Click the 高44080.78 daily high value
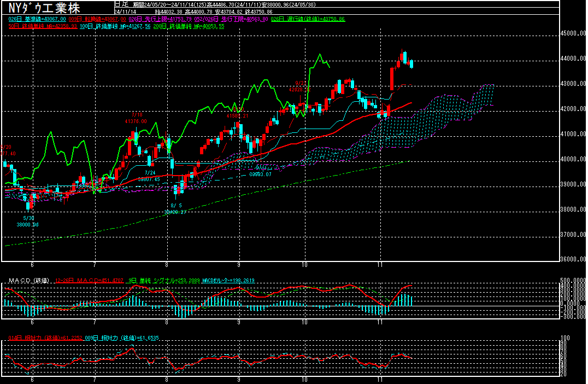Screen dimensions: 588x384 click(198, 12)
